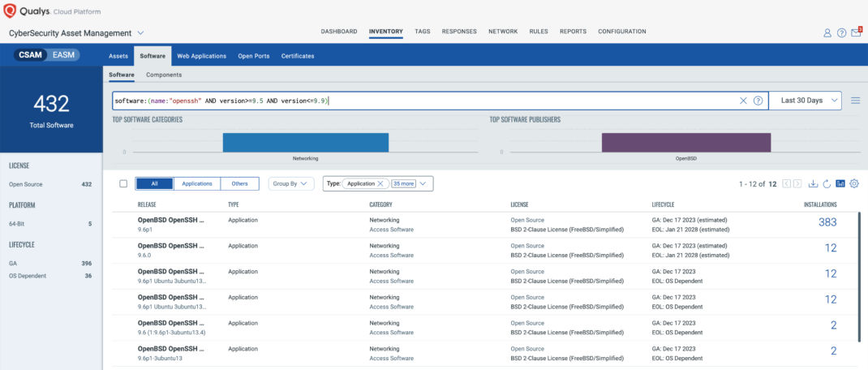
Task: Open the INVENTORY menu
Action: click(x=386, y=32)
